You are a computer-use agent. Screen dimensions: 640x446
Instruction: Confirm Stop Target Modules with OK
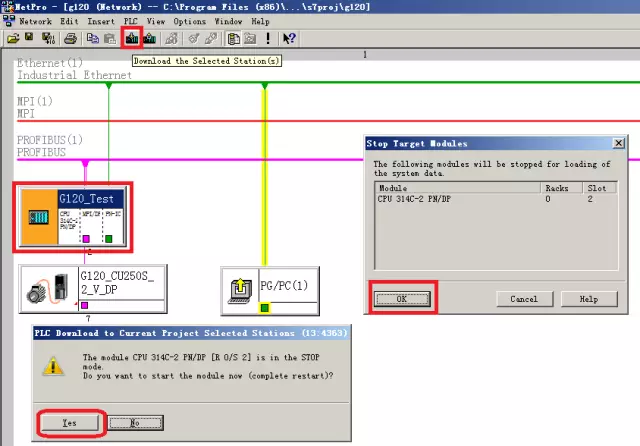click(x=401, y=298)
